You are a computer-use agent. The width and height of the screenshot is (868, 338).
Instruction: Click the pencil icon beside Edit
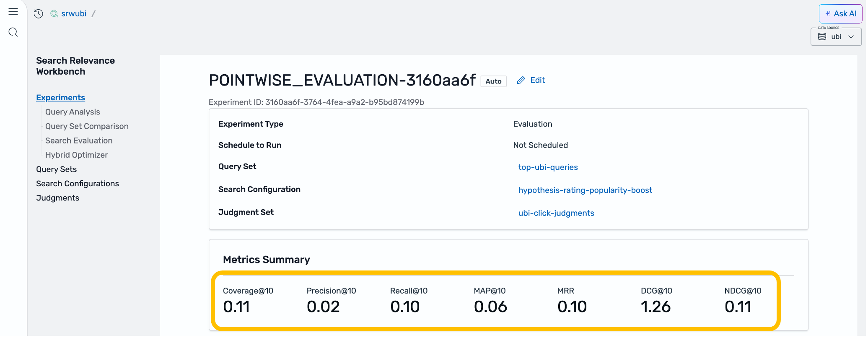coord(521,81)
